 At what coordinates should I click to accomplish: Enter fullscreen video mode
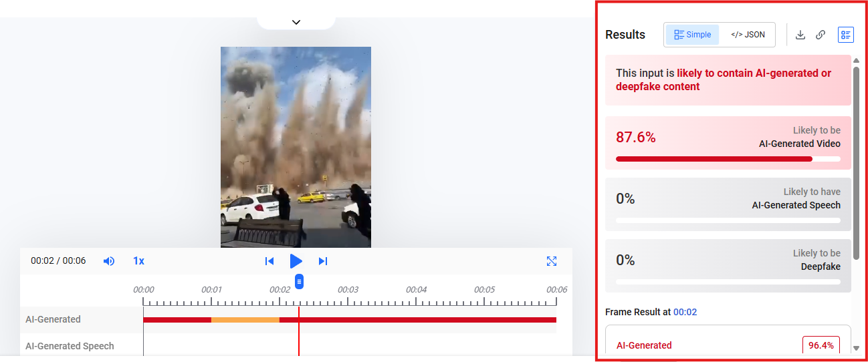(x=552, y=261)
